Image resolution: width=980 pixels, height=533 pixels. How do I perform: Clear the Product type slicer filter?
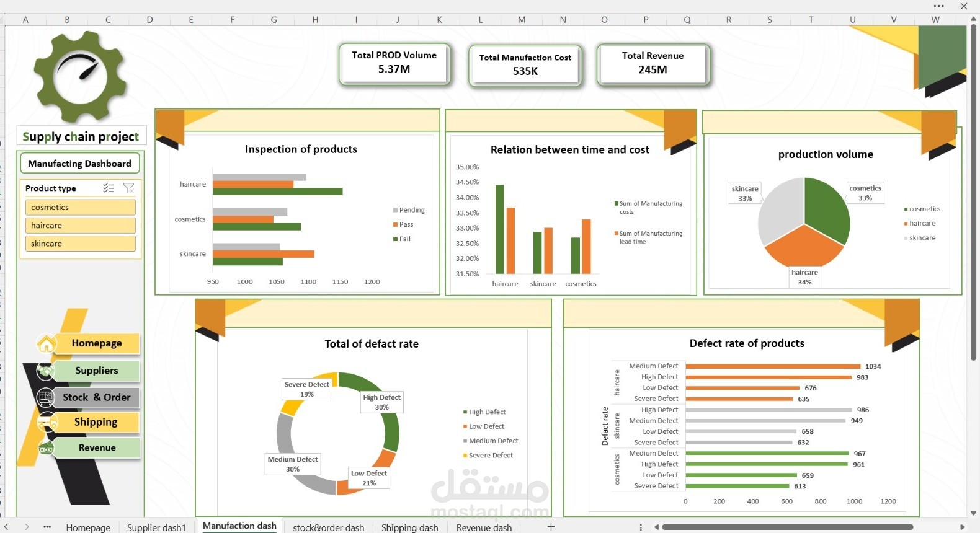tap(129, 188)
